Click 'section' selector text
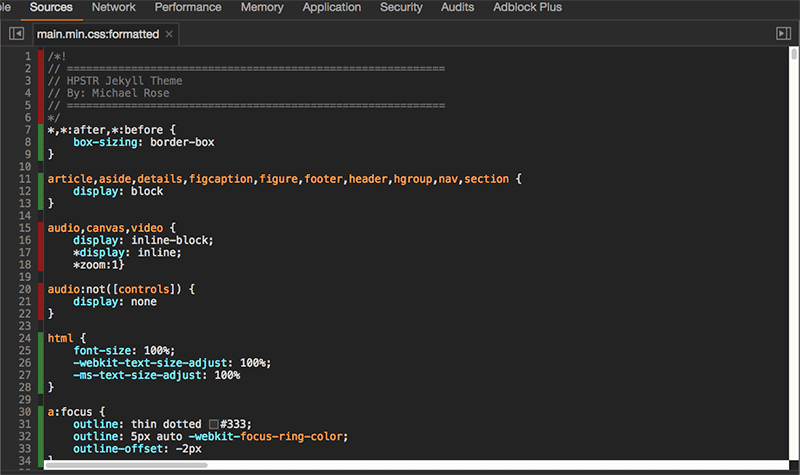Image resolution: width=800 pixels, height=475 pixels. pyautogui.click(x=487, y=179)
